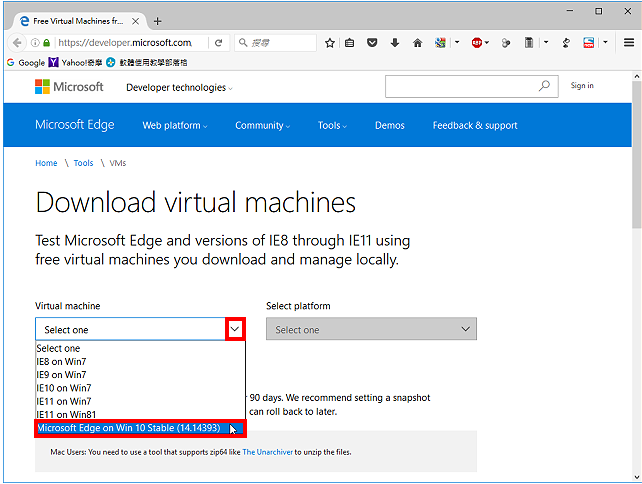642x484 pixels.
Task: Close the Free Virtual Machines tab
Action: 135,21
